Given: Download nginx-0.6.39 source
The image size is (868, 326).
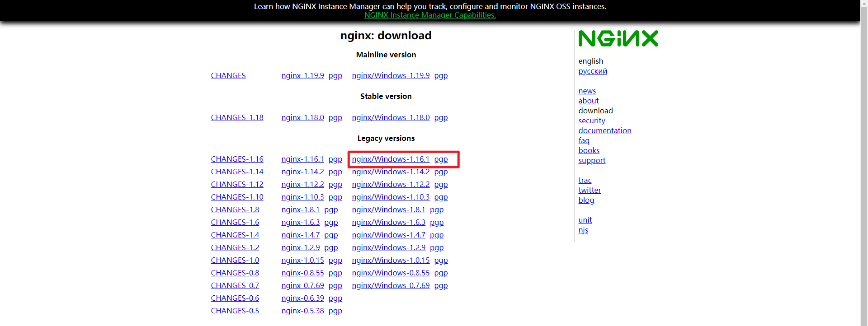Looking at the screenshot, I should pyautogui.click(x=302, y=298).
